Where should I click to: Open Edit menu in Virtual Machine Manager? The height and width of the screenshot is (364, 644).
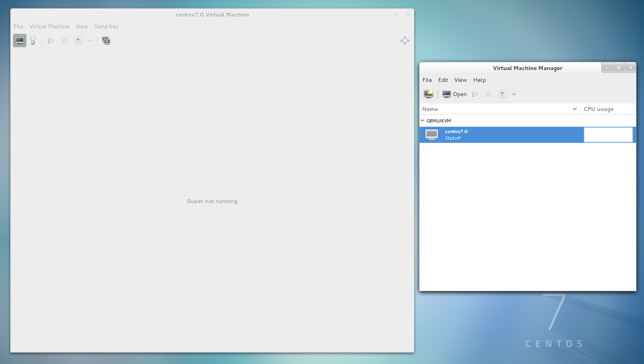tap(443, 80)
